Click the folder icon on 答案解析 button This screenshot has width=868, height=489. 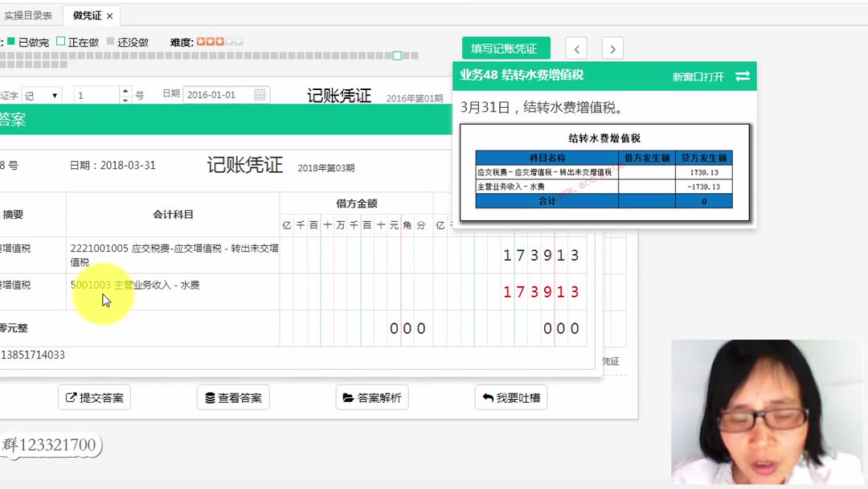click(x=347, y=397)
